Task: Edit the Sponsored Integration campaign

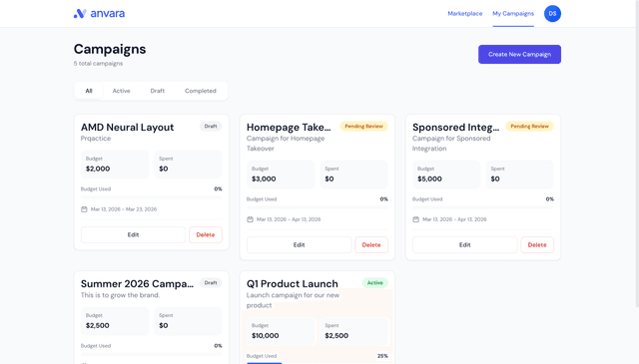Action: coord(465,245)
